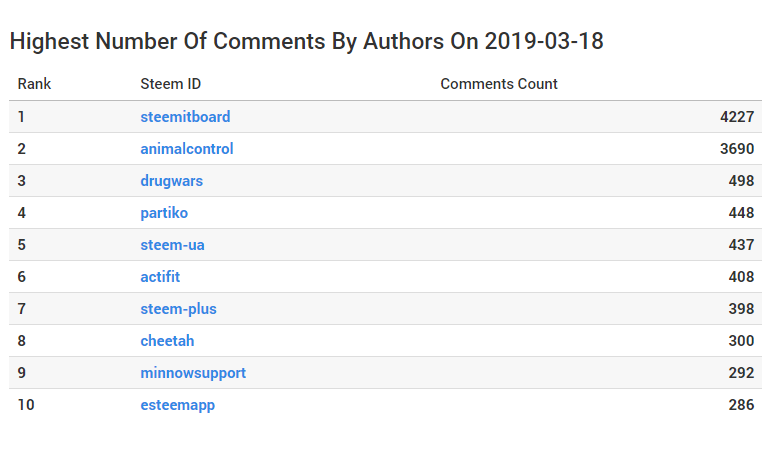Open the drugwars author link
Screen dimensions: 772x461
point(172,181)
